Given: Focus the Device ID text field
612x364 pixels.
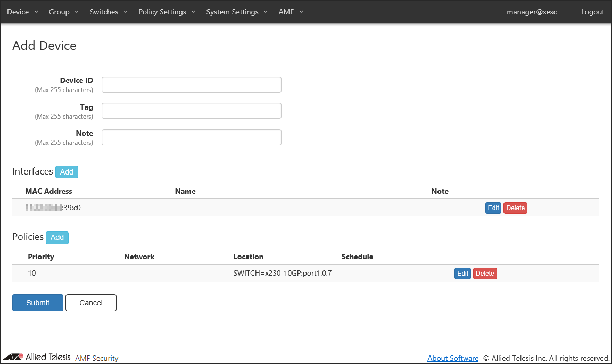Looking at the screenshot, I should click(191, 85).
